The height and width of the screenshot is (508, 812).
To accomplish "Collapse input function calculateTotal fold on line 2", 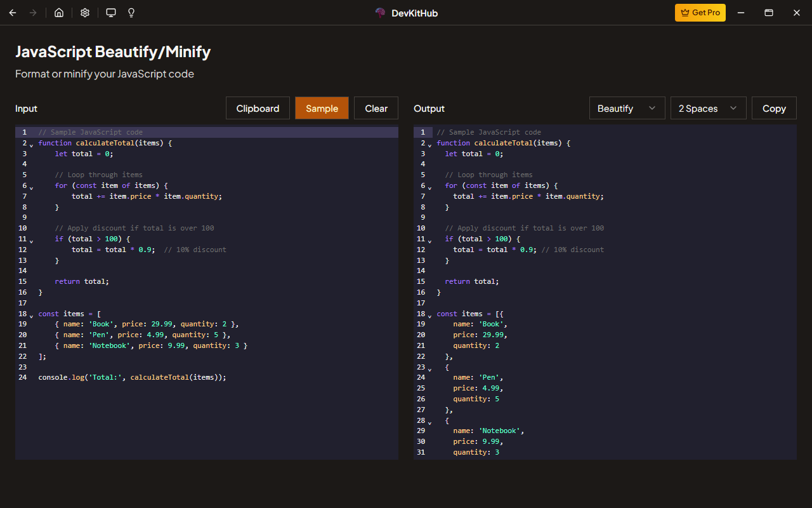I will (x=31, y=145).
